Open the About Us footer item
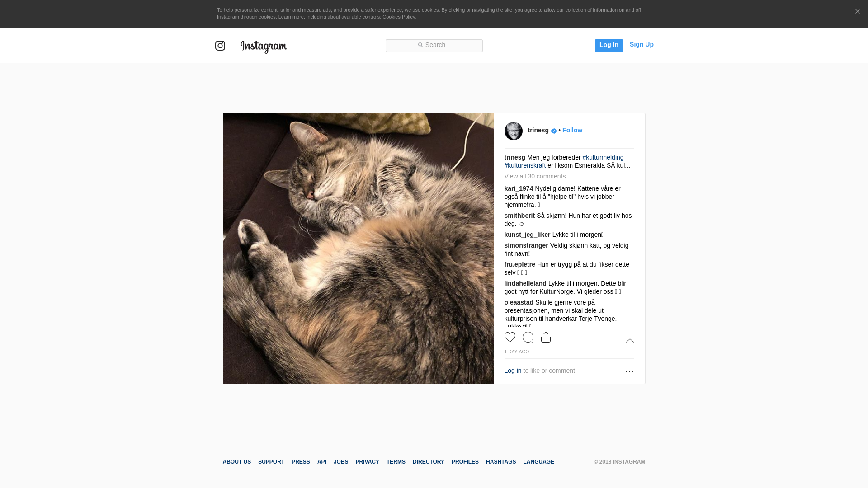 (x=237, y=462)
